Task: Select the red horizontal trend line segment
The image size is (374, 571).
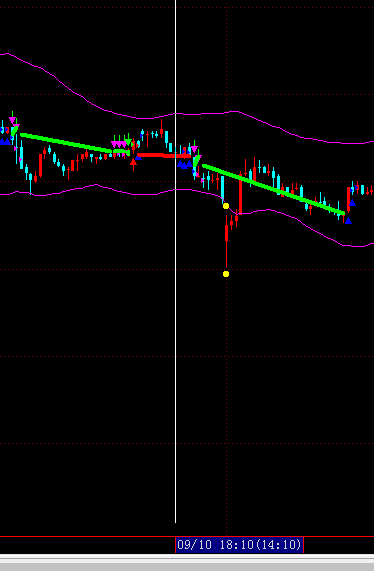Action: (164, 155)
